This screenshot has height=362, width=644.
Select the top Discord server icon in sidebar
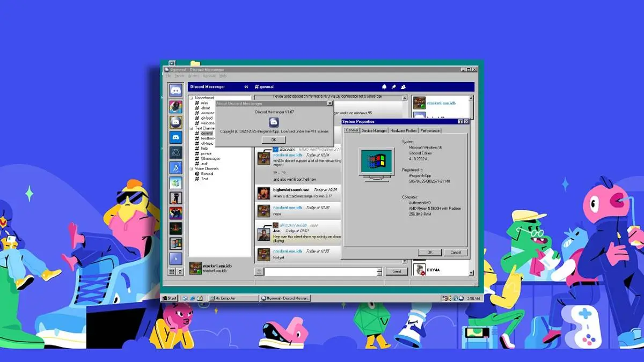(175, 91)
